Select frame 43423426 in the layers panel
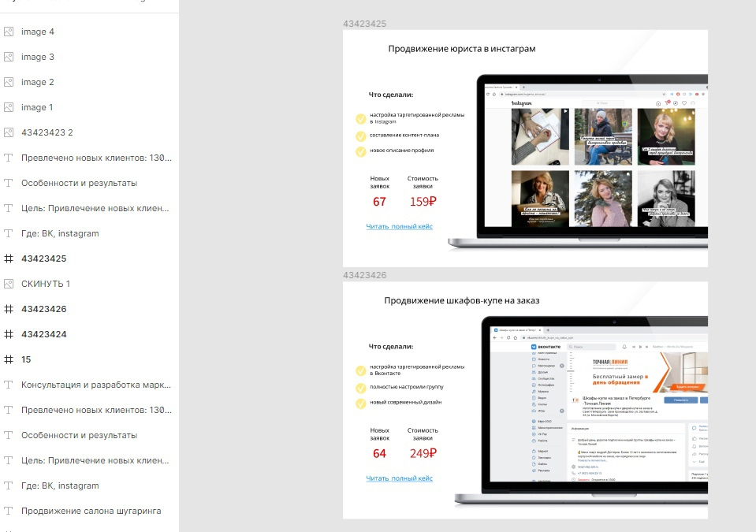Image resolution: width=756 pixels, height=532 pixels. tap(44, 309)
